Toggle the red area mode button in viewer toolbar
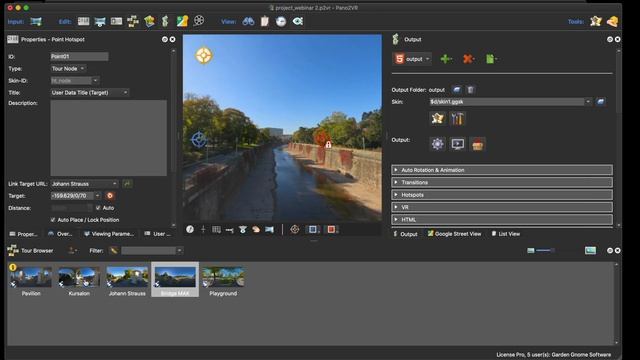 pyautogui.click(x=331, y=229)
